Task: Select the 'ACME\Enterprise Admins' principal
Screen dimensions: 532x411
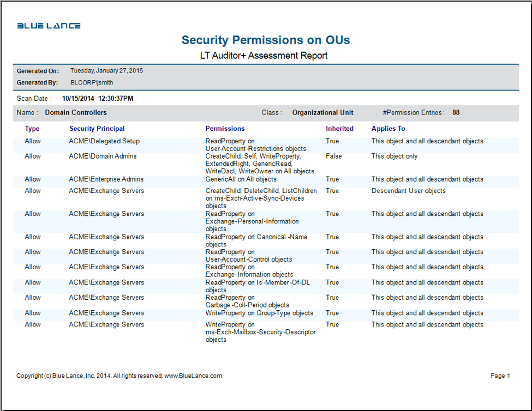Action: click(x=106, y=179)
